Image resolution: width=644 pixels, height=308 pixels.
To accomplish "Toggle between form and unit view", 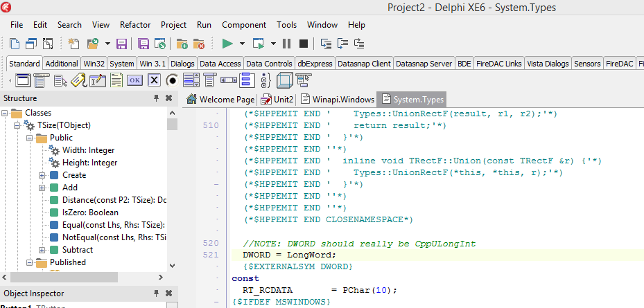I will [48, 44].
